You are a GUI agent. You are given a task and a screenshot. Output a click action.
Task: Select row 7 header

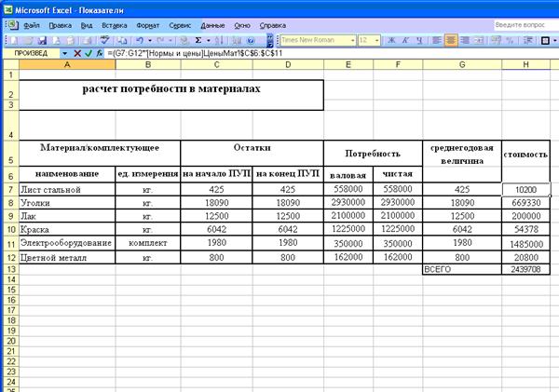pos(11,190)
